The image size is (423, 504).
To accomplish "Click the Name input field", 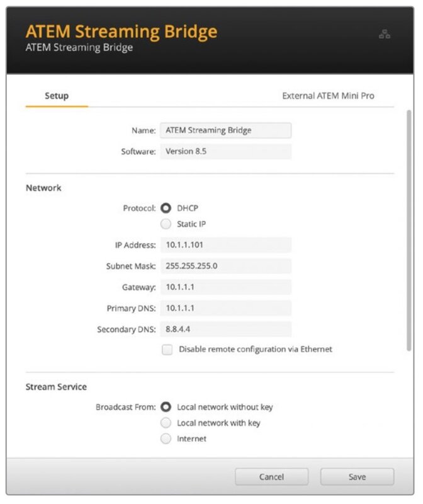I will tap(225, 130).
